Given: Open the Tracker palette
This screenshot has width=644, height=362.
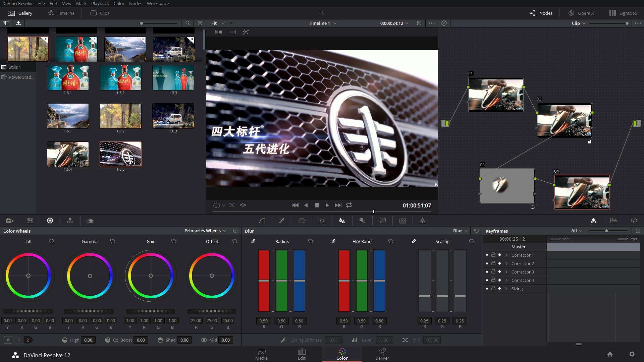Looking at the screenshot, I should (322, 221).
